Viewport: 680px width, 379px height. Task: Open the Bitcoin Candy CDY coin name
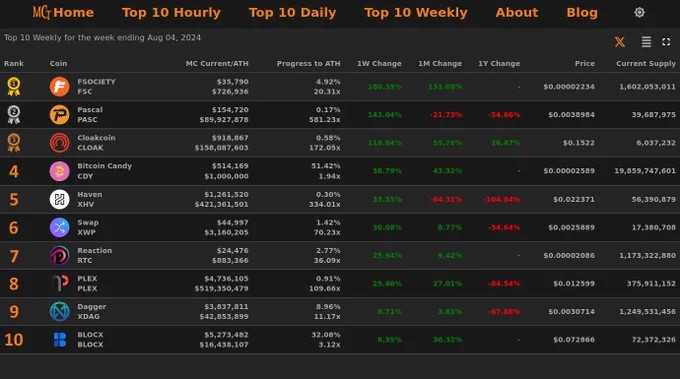tap(104, 171)
